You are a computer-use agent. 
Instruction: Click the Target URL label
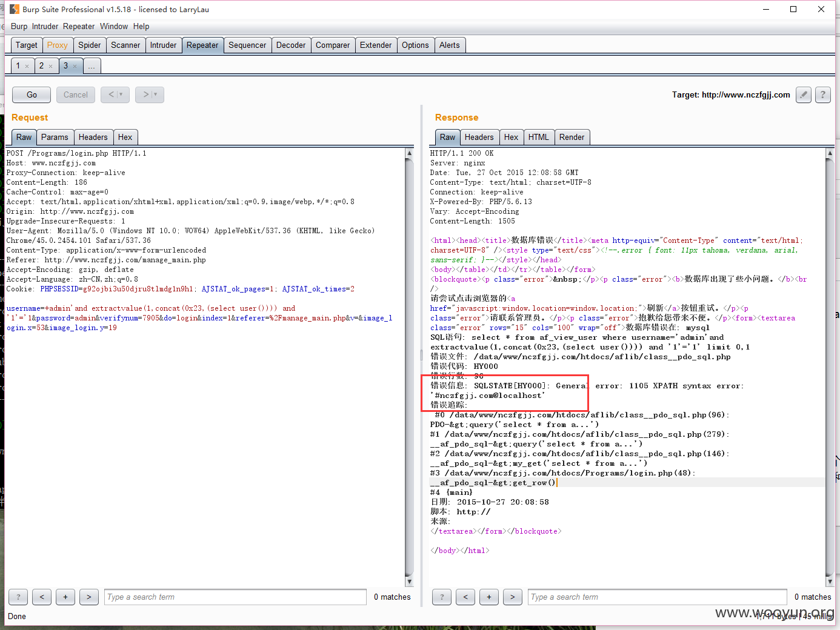click(731, 94)
